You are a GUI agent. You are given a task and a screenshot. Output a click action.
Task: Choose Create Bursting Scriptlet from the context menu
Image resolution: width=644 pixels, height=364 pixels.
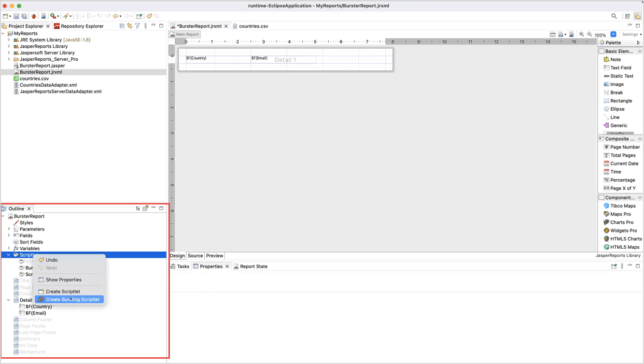click(x=70, y=299)
